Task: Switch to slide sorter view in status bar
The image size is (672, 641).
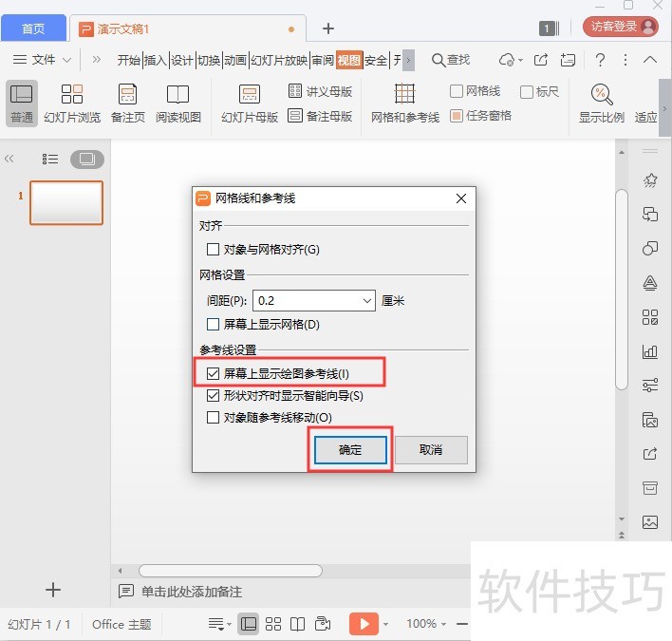Action: coord(273,624)
